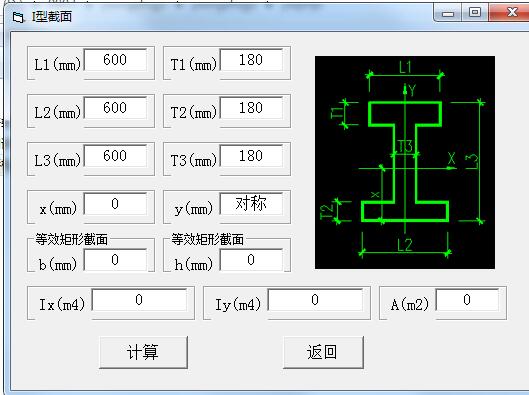
Task: Click the L1(mm) label text
Action: (x=57, y=64)
